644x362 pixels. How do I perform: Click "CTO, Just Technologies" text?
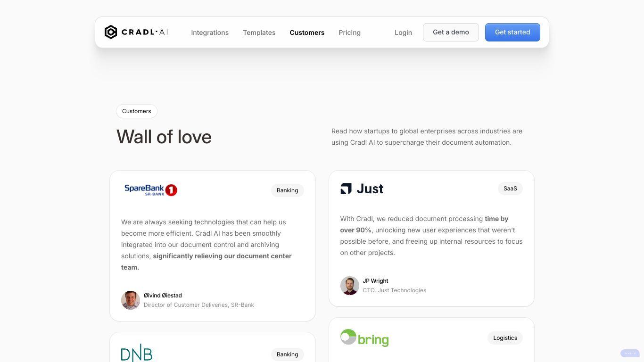pos(394,290)
